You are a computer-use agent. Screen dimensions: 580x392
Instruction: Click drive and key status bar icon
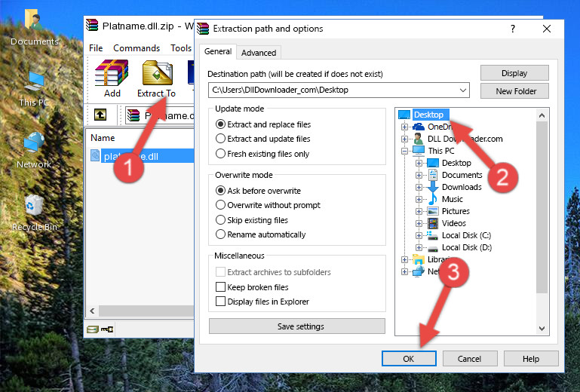100,329
